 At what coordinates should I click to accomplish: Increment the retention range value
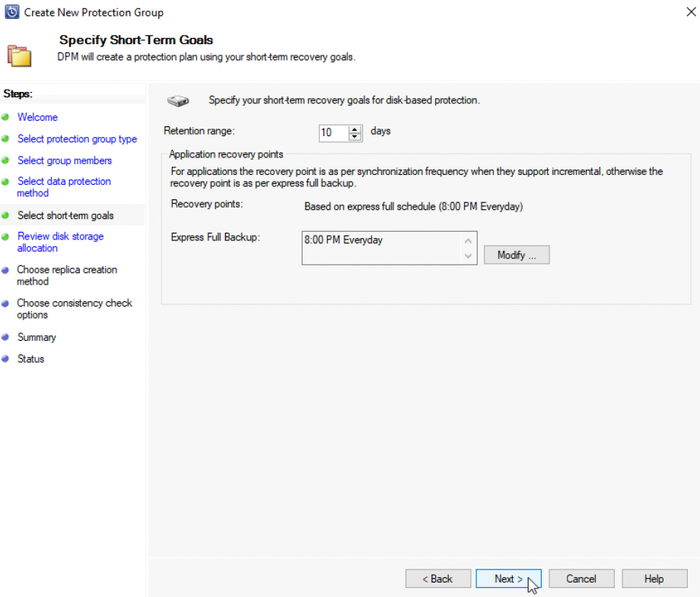[354, 129]
